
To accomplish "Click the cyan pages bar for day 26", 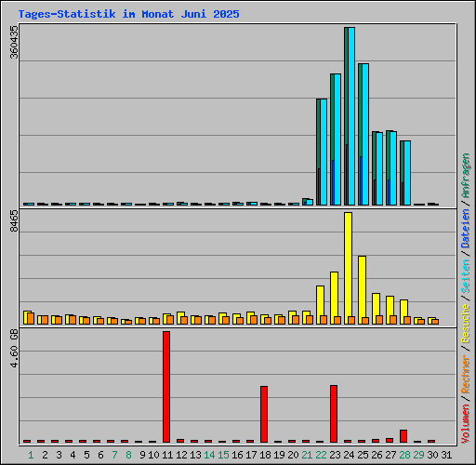I will (379, 168).
